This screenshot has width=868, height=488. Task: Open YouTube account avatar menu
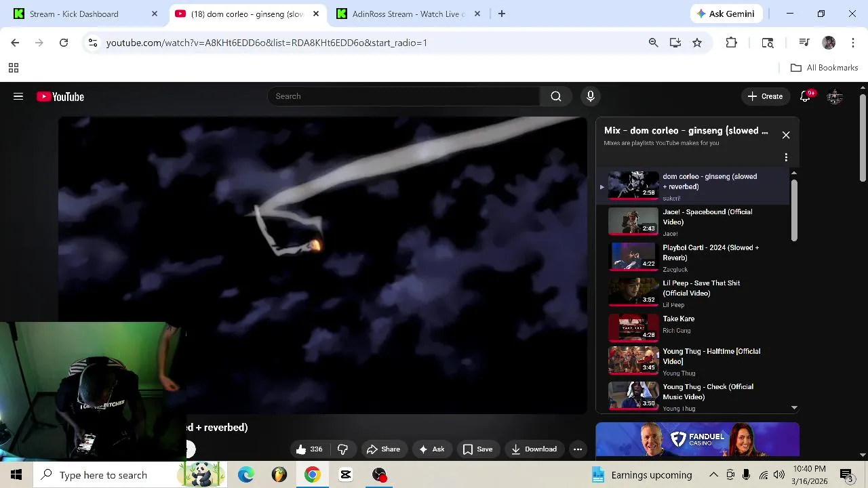(x=835, y=96)
